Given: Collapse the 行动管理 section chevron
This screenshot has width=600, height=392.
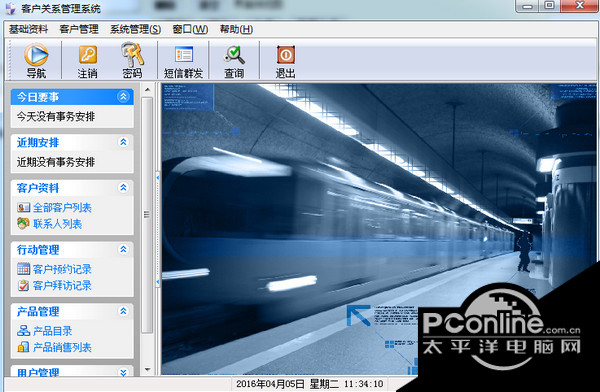Looking at the screenshot, I should [x=123, y=250].
